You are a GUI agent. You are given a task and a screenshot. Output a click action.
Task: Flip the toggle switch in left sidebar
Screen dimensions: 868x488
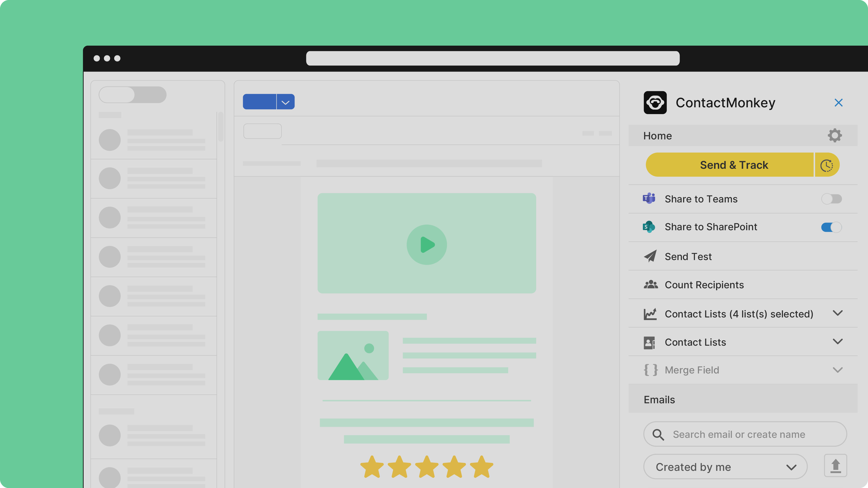tap(132, 95)
